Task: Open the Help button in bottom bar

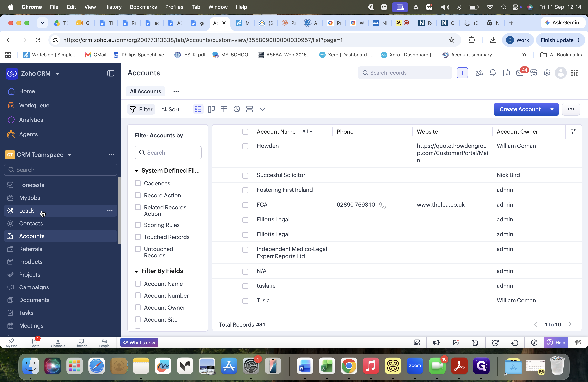Action: (556, 342)
